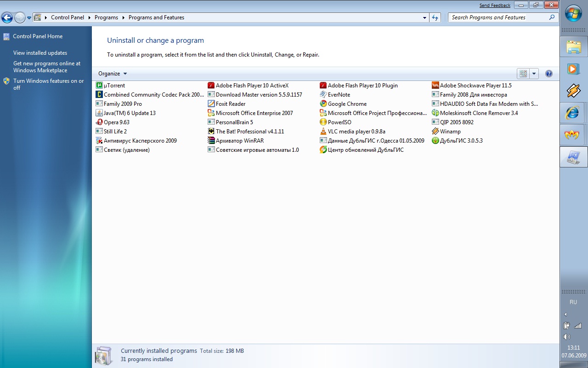Open the Send Feedback link
This screenshot has width=588, height=368.
(x=495, y=6)
